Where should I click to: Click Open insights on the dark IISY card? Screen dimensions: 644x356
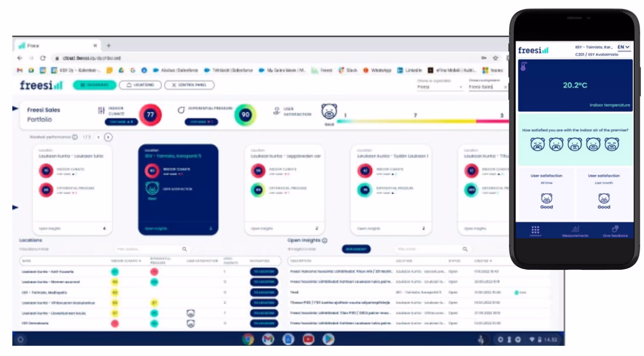click(x=156, y=228)
